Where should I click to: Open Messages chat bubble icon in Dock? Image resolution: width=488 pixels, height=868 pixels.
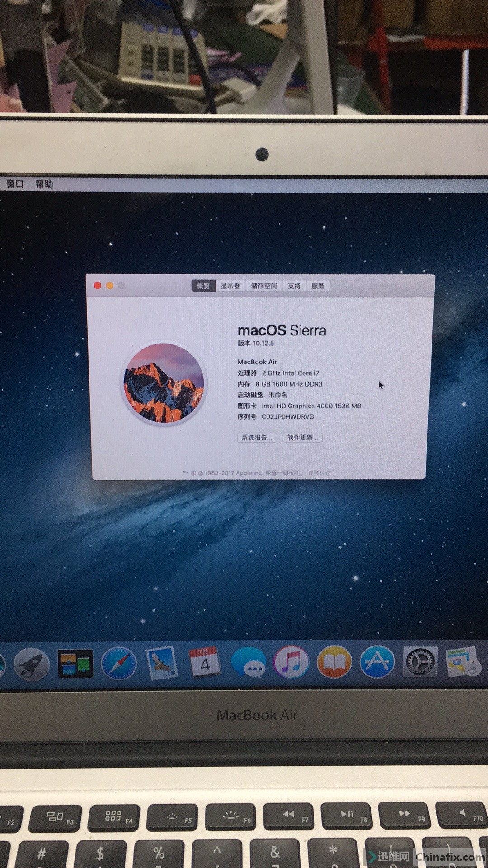pos(248,663)
